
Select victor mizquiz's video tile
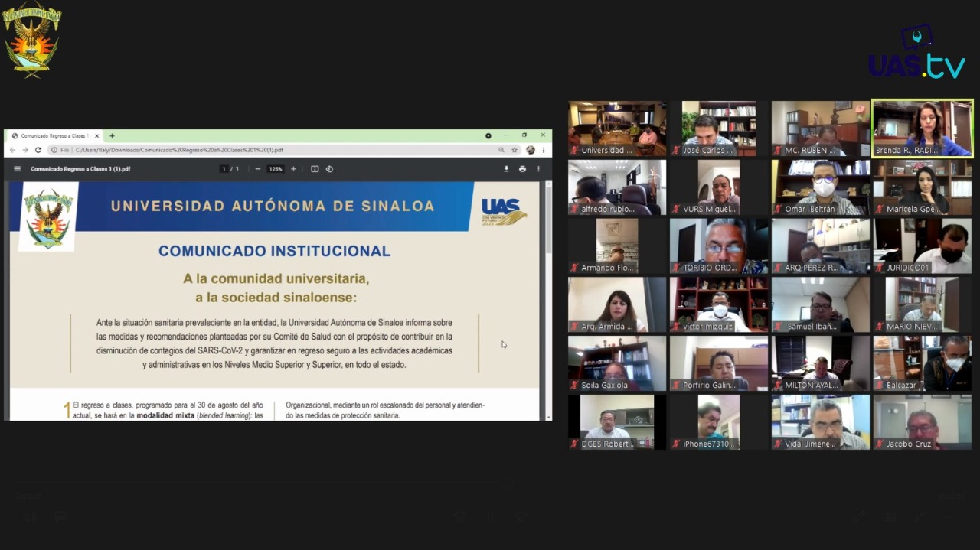[x=719, y=304]
